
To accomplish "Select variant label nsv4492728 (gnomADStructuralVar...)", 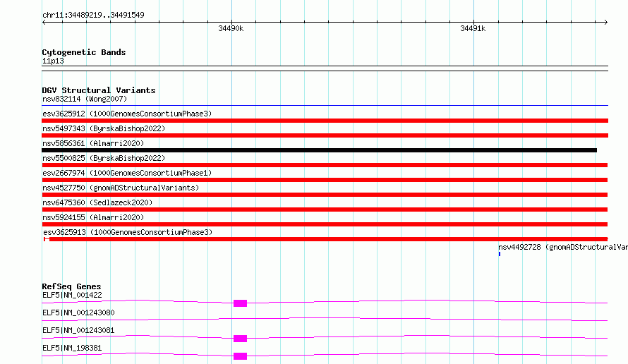I will (563, 247).
